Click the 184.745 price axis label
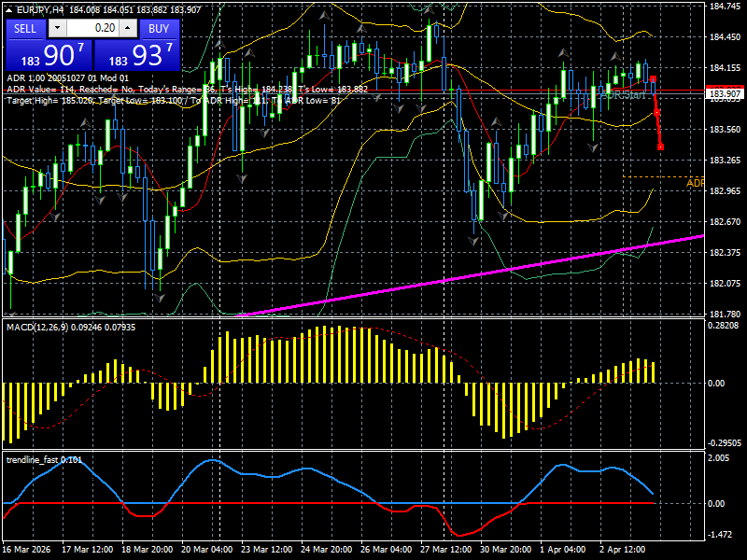This screenshot has height=560, width=747. point(726,7)
